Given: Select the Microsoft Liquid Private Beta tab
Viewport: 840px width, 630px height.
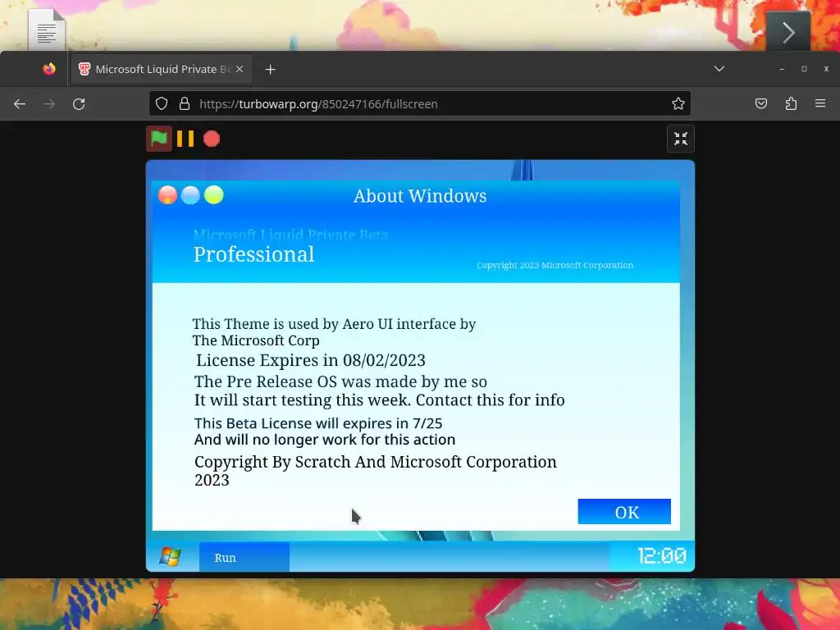Looking at the screenshot, I should (162, 69).
